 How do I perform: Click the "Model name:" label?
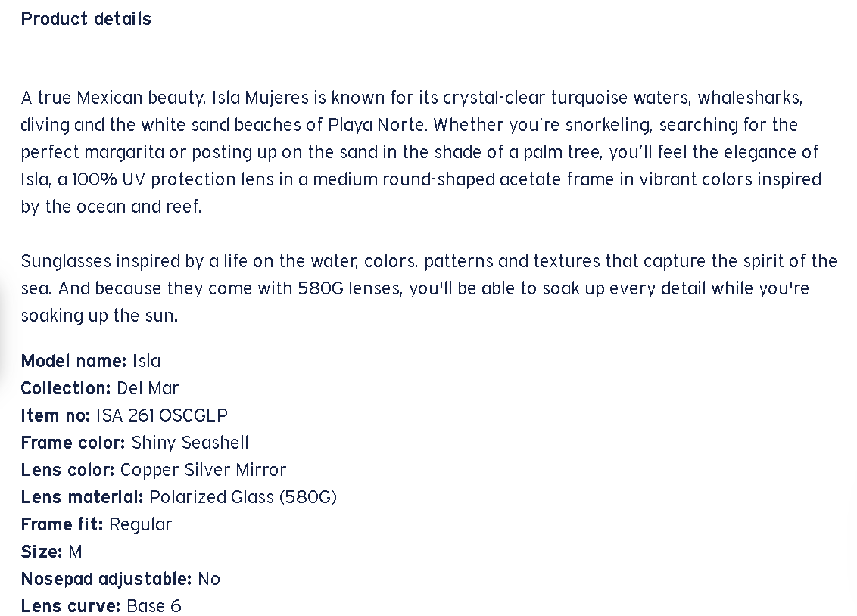(73, 361)
